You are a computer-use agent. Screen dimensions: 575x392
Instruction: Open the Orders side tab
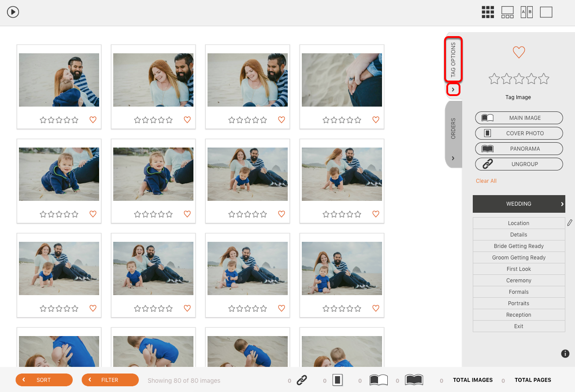[453, 129]
